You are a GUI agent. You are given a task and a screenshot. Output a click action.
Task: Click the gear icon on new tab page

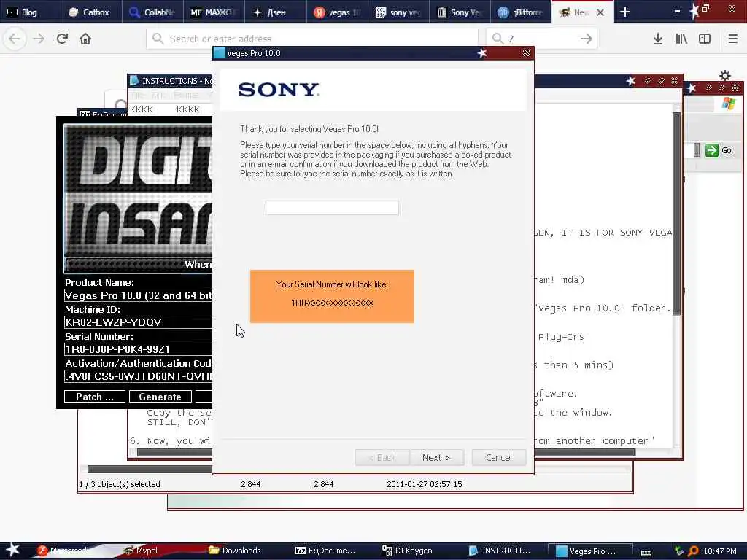[725, 75]
